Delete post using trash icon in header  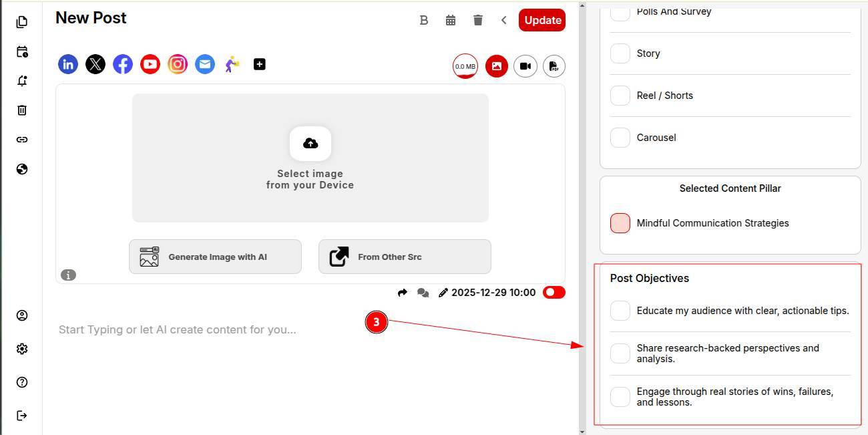pos(478,20)
